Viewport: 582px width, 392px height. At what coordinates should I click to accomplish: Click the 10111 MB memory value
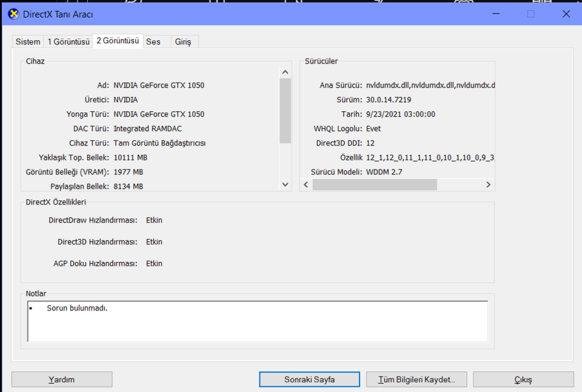coord(130,157)
